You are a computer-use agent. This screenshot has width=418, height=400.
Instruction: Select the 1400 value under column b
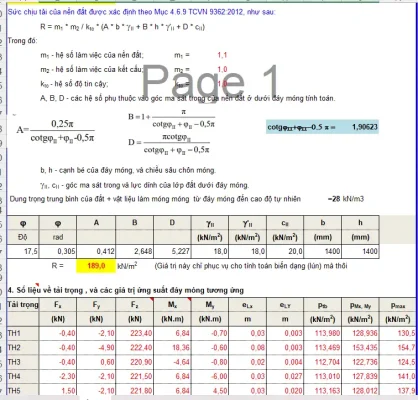[323, 251]
